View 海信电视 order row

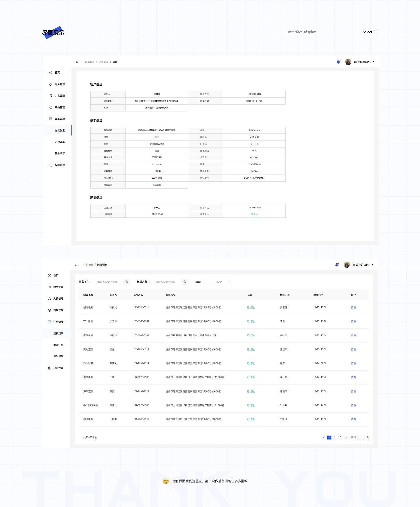[353, 377]
